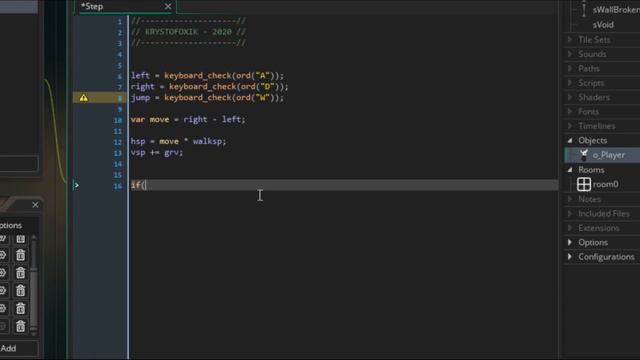Expand the Fonts folder
The image size is (640, 360).
(x=570, y=111)
